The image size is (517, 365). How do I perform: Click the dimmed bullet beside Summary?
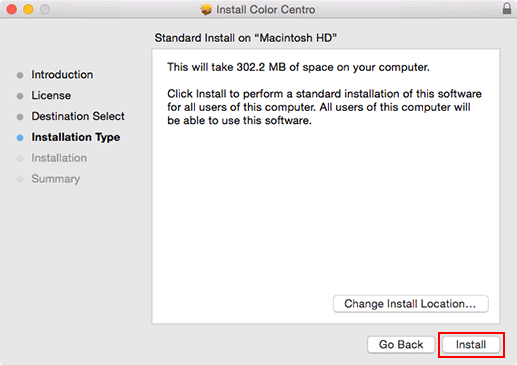pyautogui.click(x=20, y=179)
